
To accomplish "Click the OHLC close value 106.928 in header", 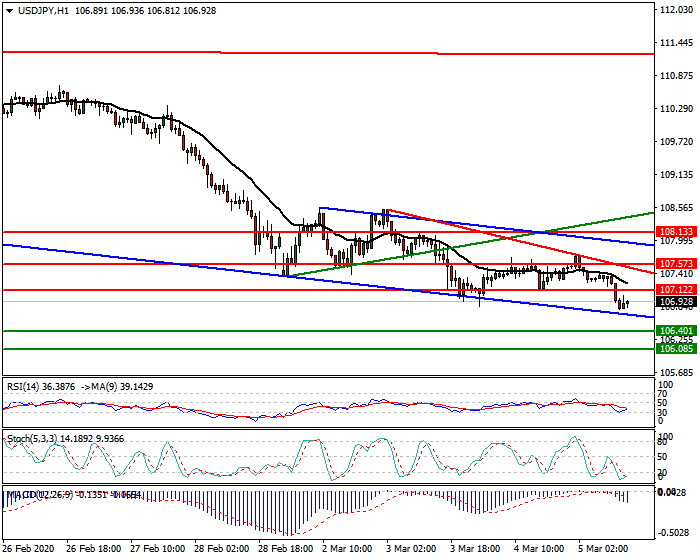I will point(199,11).
